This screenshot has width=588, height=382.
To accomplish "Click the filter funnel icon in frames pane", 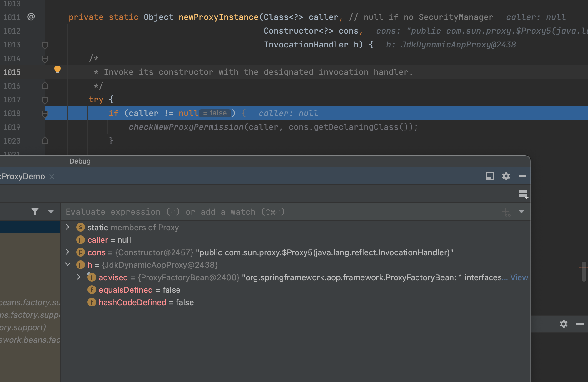I will 35,212.
